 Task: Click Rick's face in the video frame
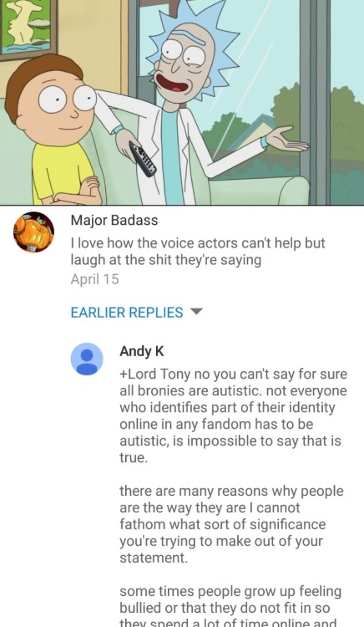[x=182, y=64]
